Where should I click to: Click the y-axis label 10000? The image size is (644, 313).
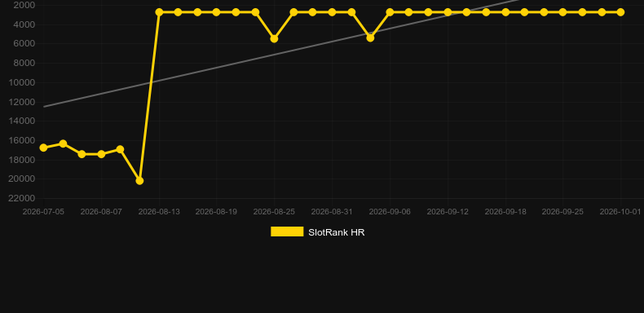[x=22, y=82]
